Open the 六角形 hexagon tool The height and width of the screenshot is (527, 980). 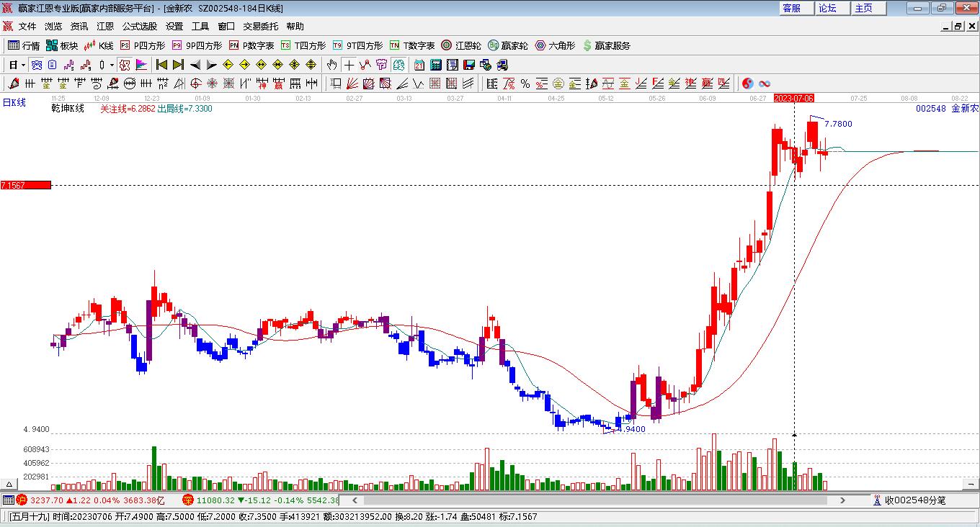pos(555,45)
